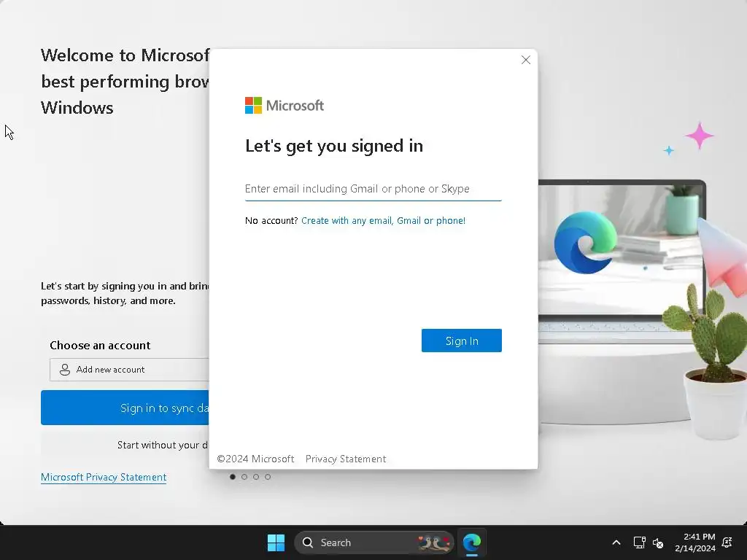Click the Microsoft logo in dialog

[285, 105]
